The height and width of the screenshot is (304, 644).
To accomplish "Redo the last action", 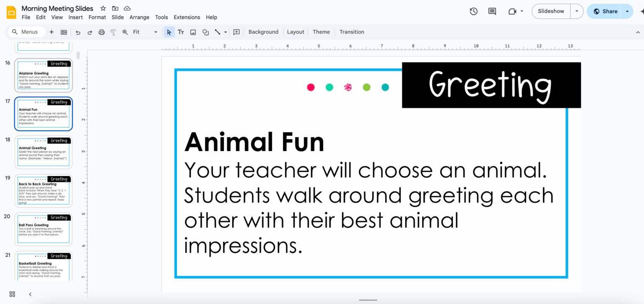I will [89, 32].
